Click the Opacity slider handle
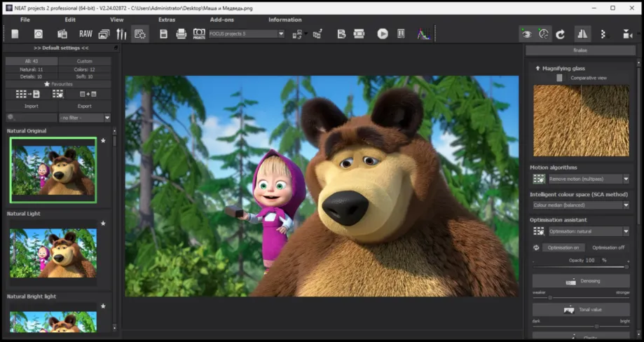 coord(626,267)
